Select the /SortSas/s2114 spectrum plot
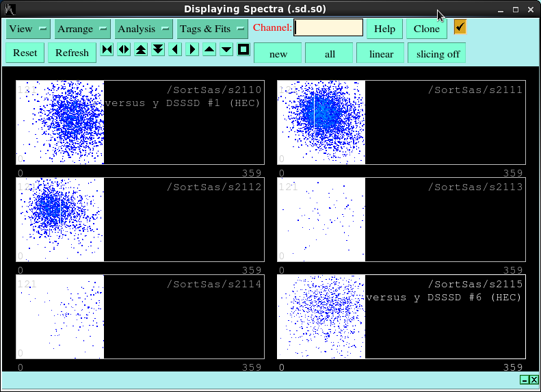The image size is (541, 392). pyautogui.click(x=140, y=317)
